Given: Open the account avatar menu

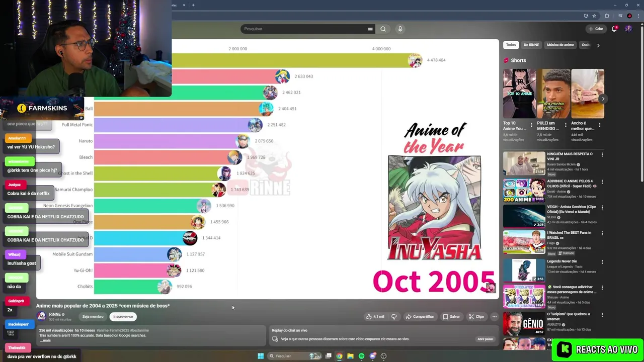Looking at the screenshot, I should click(x=628, y=29).
